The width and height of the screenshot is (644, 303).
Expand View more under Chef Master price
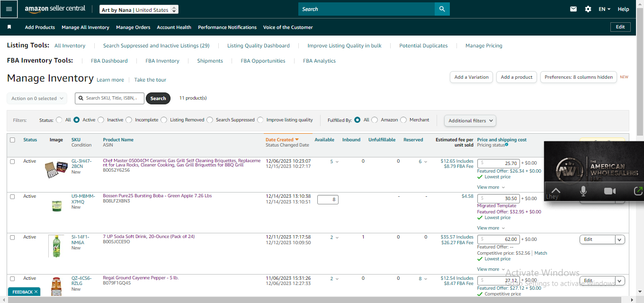pyautogui.click(x=491, y=187)
